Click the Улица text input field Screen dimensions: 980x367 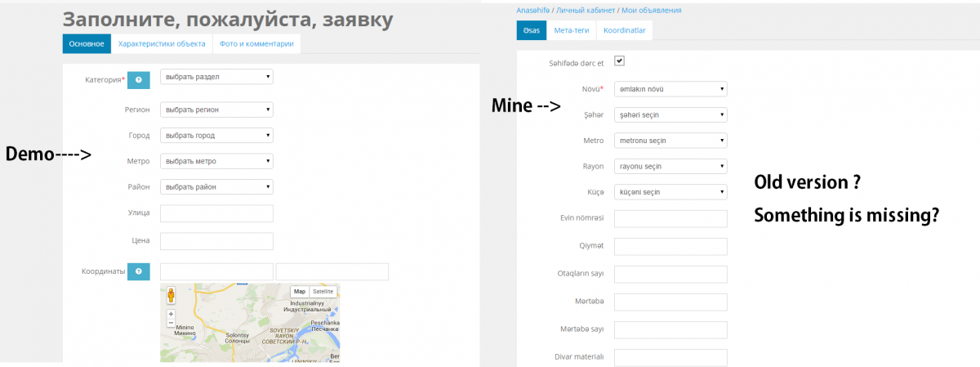(216, 213)
